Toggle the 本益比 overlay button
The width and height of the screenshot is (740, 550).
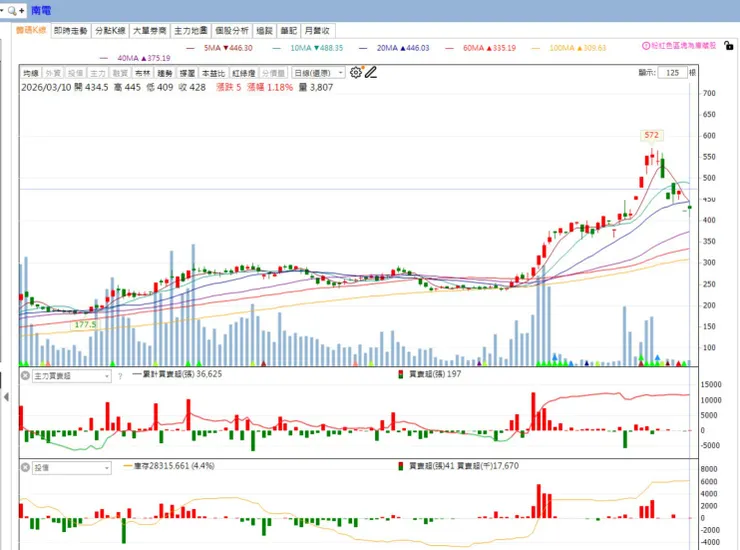click(x=214, y=73)
